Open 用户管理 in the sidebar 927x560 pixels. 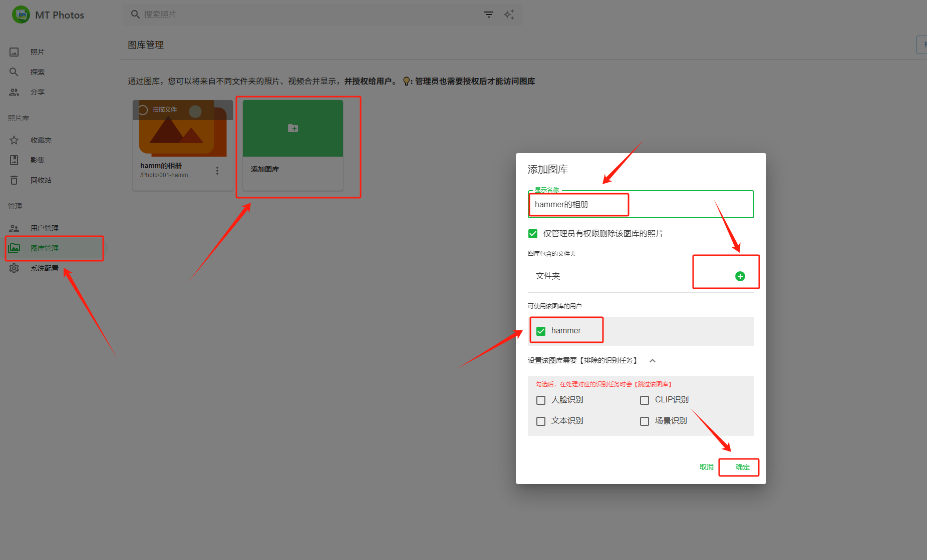(x=44, y=228)
